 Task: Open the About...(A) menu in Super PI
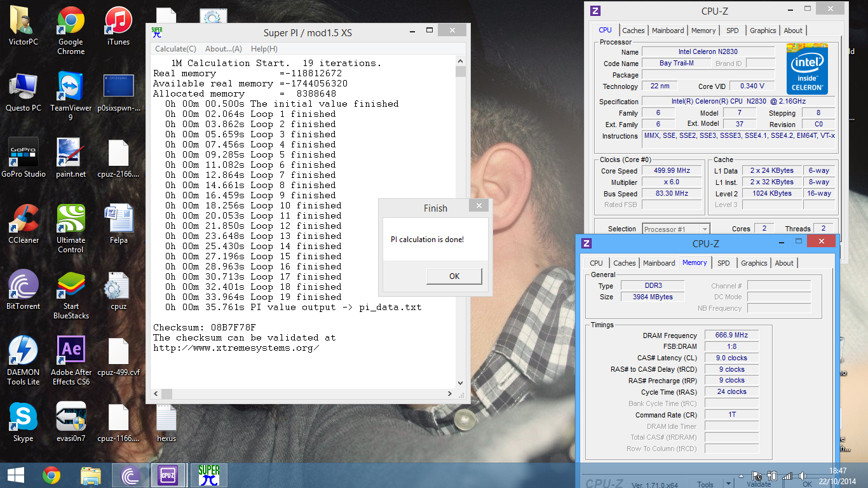[x=224, y=49]
